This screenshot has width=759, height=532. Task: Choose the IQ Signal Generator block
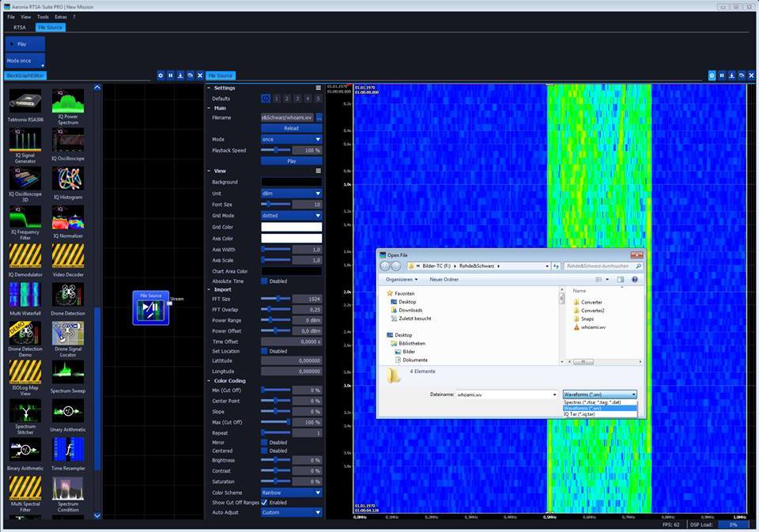click(x=25, y=145)
